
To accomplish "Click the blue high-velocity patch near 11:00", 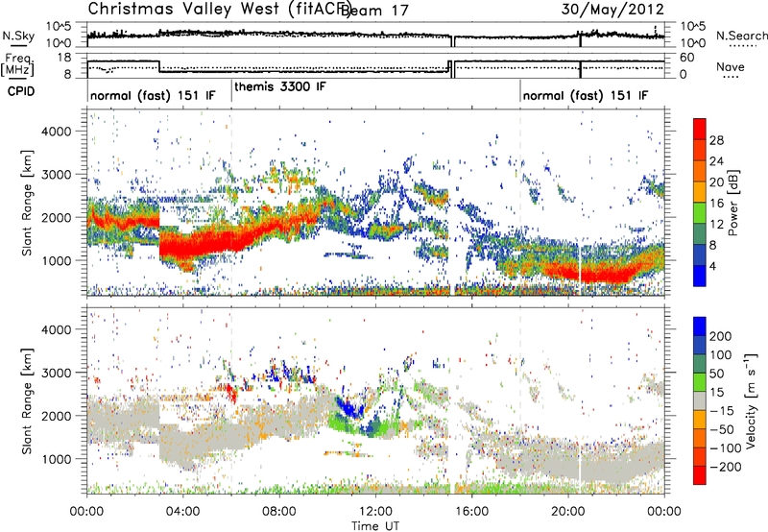I will click(x=349, y=408).
